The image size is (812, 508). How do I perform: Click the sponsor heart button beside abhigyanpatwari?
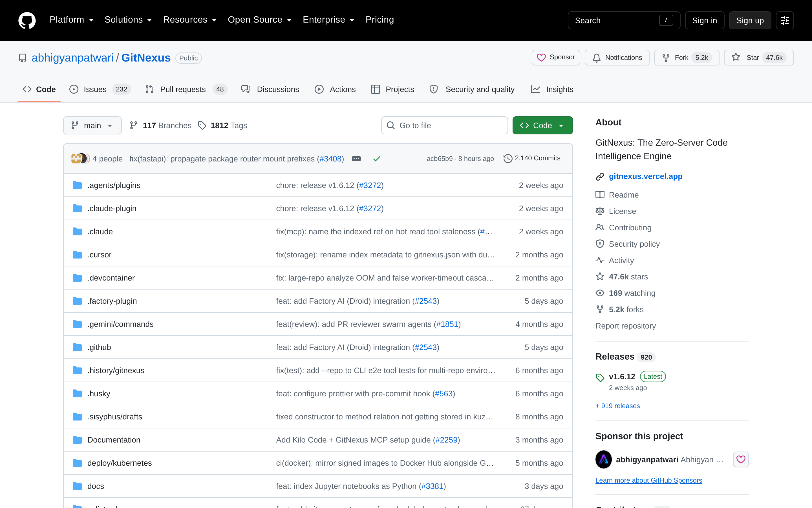click(741, 459)
